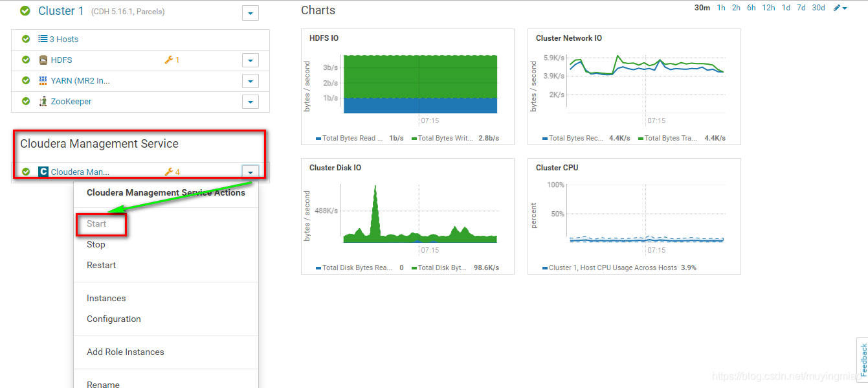The width and height of the screenshot is (868, 388).
Task: Click the Cluster CPU chart plot
Action: (x=647, y=214)
